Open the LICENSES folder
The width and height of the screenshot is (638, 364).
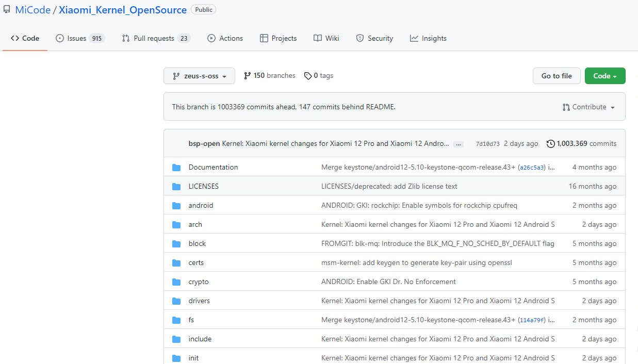[x=204, y=186]
